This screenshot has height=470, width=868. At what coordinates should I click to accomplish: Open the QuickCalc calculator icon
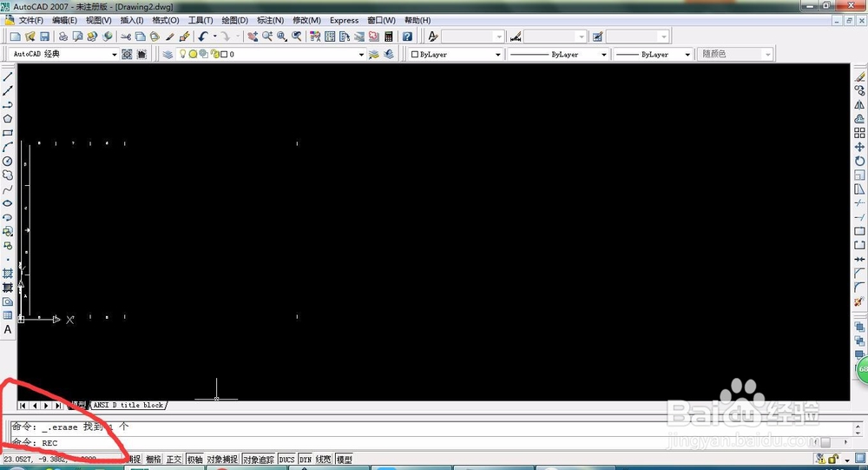click(389, 36)
